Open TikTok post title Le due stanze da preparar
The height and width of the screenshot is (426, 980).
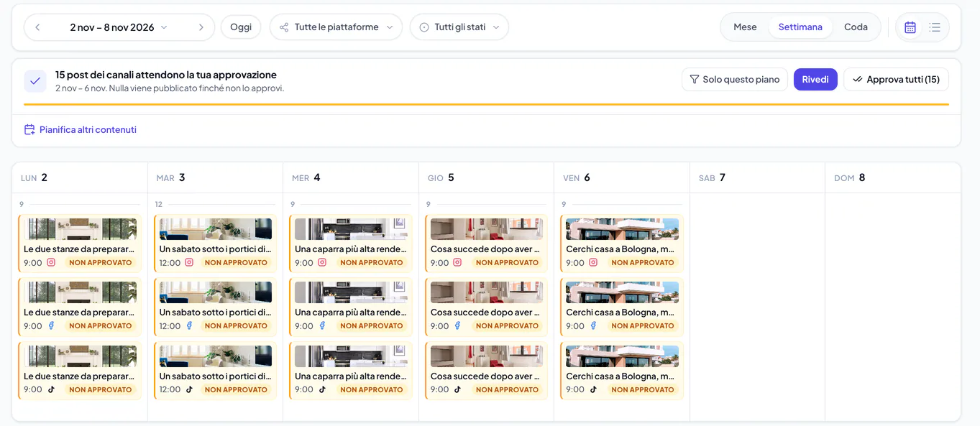coord(80,376)
